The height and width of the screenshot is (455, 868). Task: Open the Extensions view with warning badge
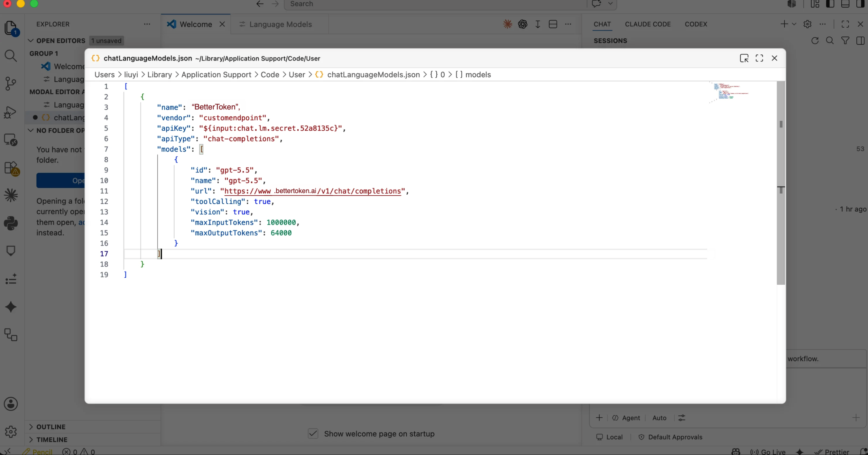[12, 168]
